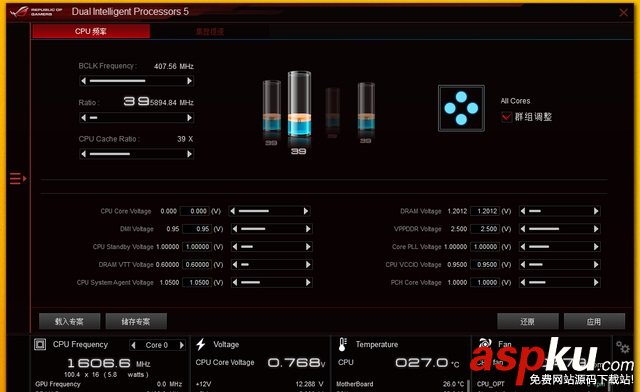The image size is (640, 392).
Task: Increase CPU System Agent Voltage with right arrow
Action: 308,283
